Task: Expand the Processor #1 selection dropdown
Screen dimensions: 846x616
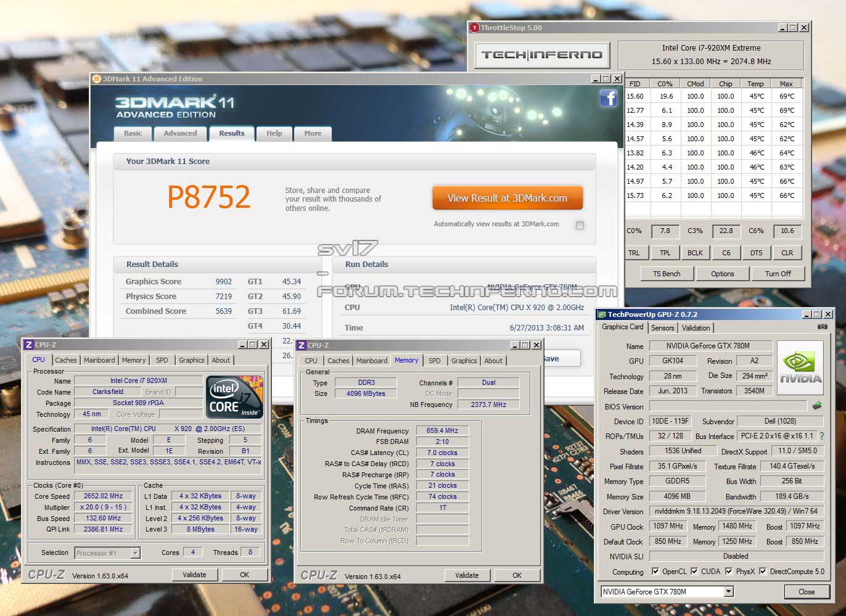Action: 135,553
